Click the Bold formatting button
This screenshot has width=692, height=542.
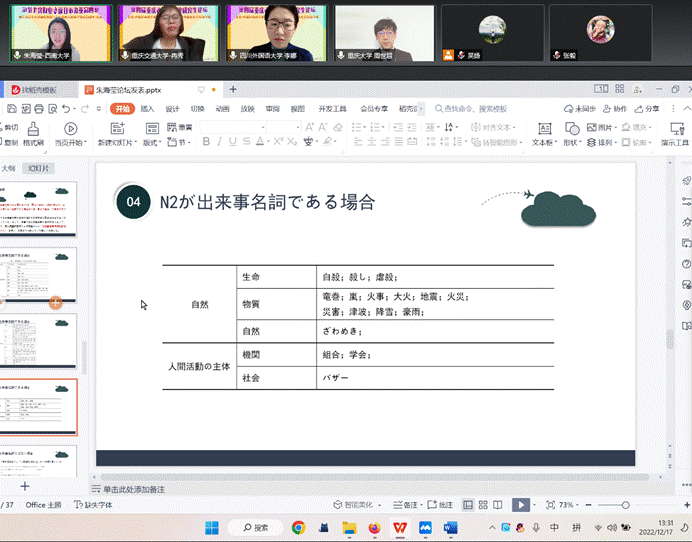(x=206, y=142)
